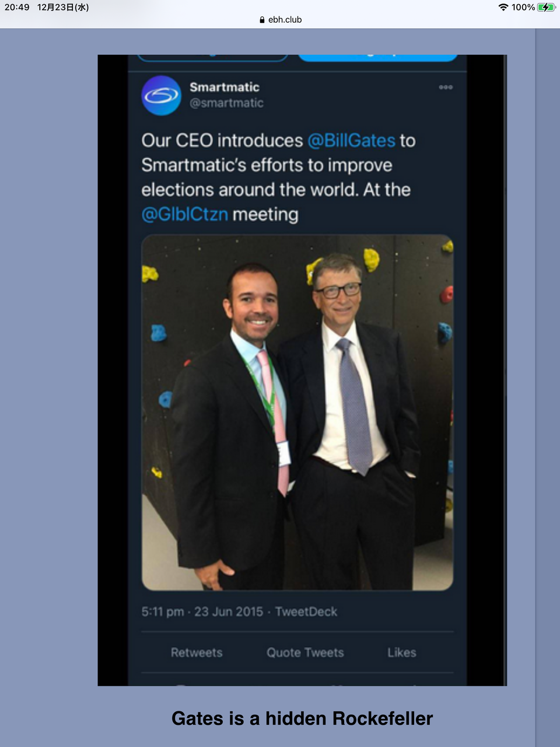Select the Quote Tweets tab
The image size is (560, 747).
pyautogui.click(x=305, y=652)
